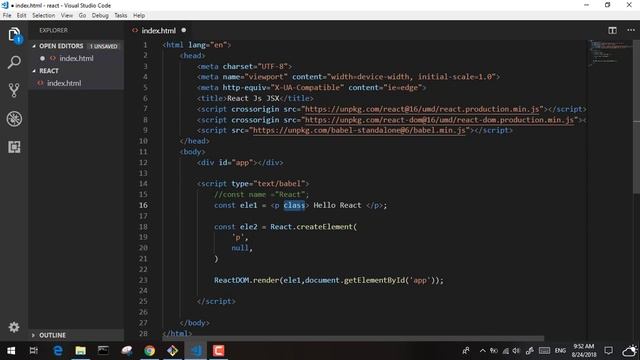Screen dimensions: 640x360
Task: Open the Debug menu
Action: click(100, 16)
